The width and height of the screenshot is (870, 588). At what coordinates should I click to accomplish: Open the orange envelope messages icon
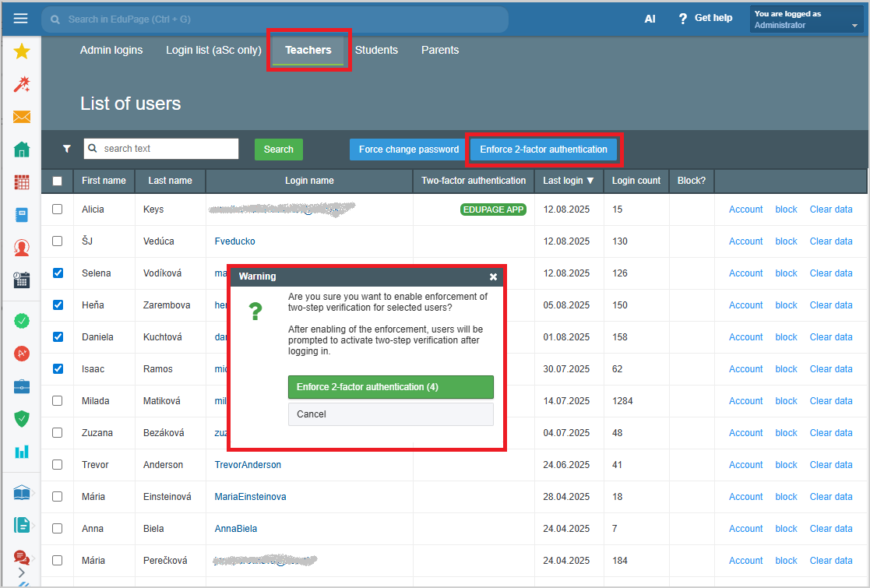point(22,117)
